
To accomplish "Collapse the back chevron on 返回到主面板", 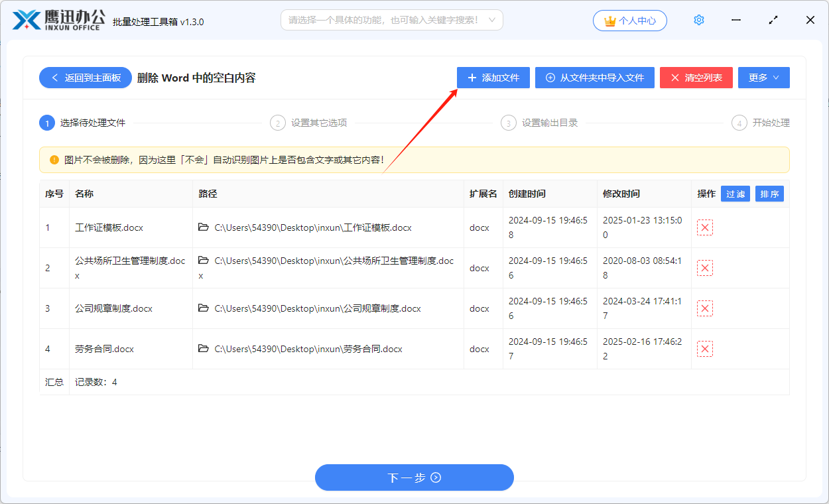I will tap(55, 78).
